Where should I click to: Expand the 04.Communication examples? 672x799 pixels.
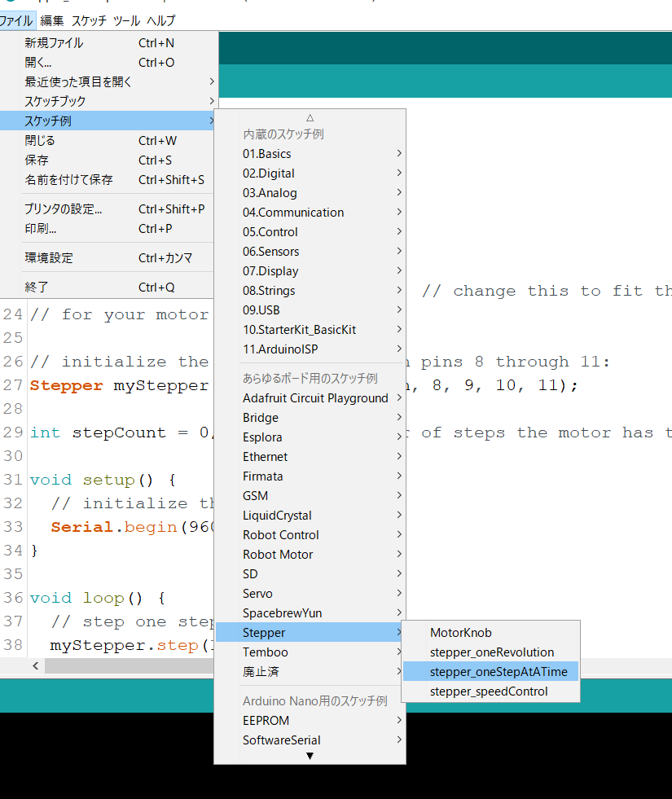(310, 212)
